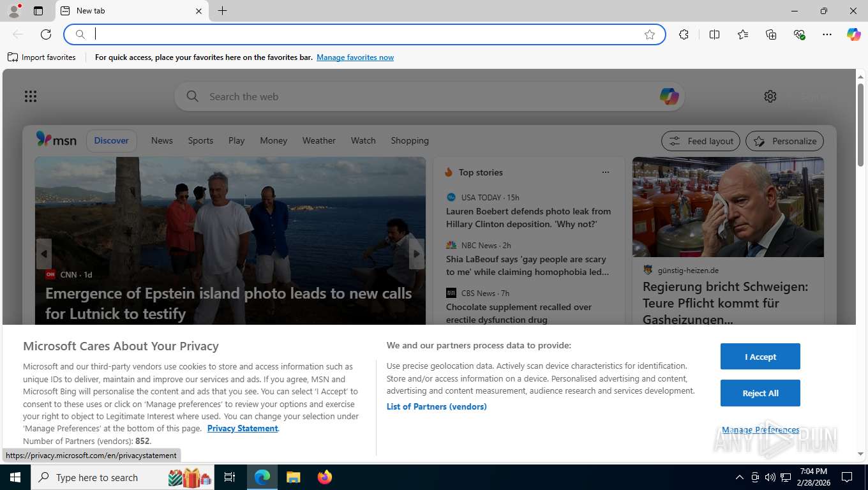
Task: Open the Shopping tab
Action: (x=410, y=140)
